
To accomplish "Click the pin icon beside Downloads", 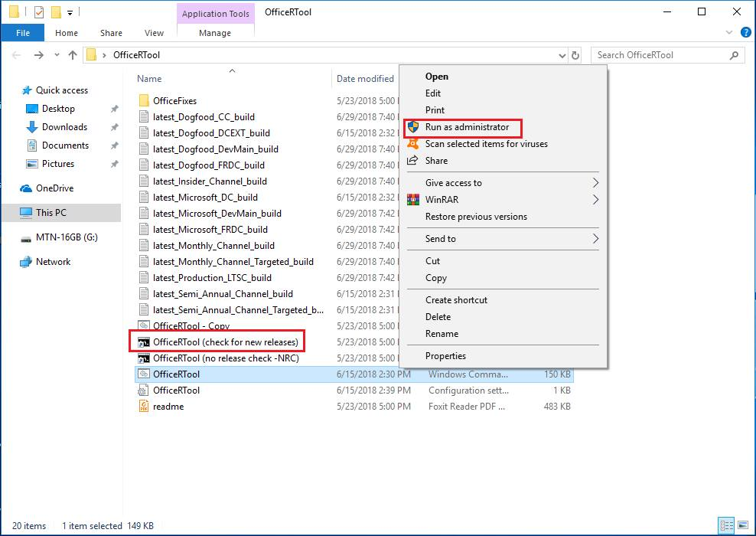I will pos(114,127).
